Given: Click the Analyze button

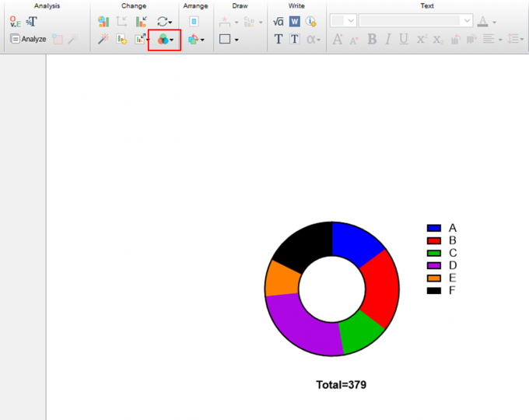Looking at the screenshot, I should point(28,39).
